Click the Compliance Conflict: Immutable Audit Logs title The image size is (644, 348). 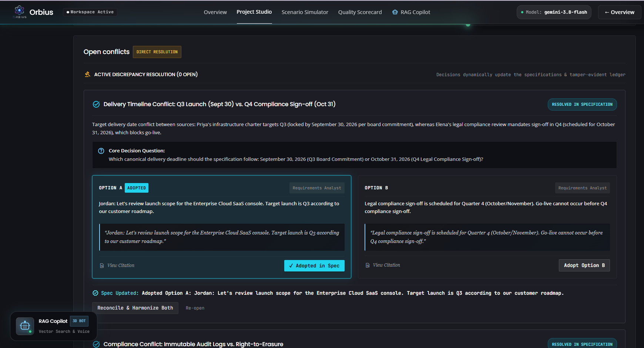point(194,344)
